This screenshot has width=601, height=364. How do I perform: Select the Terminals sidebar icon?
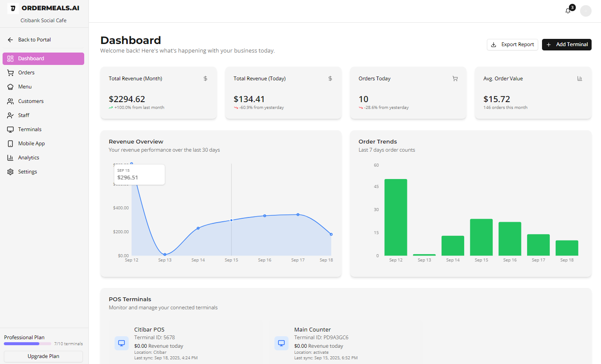(10, 129)
